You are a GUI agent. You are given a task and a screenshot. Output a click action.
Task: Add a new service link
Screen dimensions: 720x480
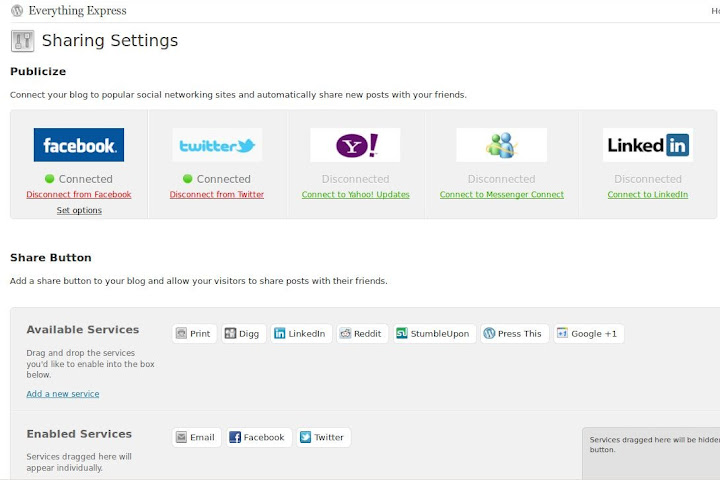click(x=63, y=394)
